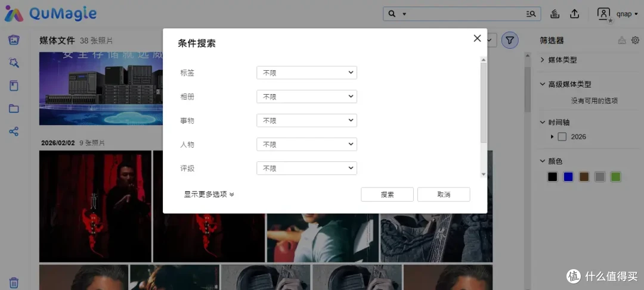Toggle the filter funnel button
Screen dimensions: 644x290
(x=510, y=40)
